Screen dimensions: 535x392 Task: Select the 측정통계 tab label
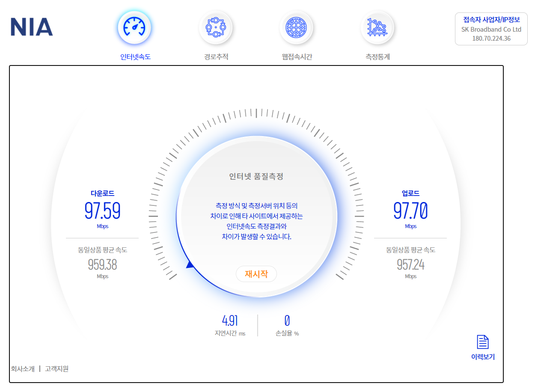point(377,57)
